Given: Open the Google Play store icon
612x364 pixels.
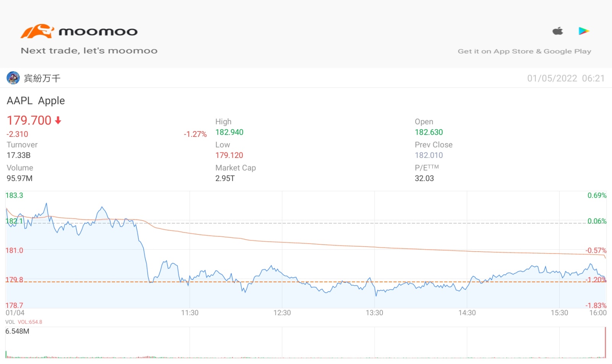Looking at the screenshot, I should (x=584, y=31).
